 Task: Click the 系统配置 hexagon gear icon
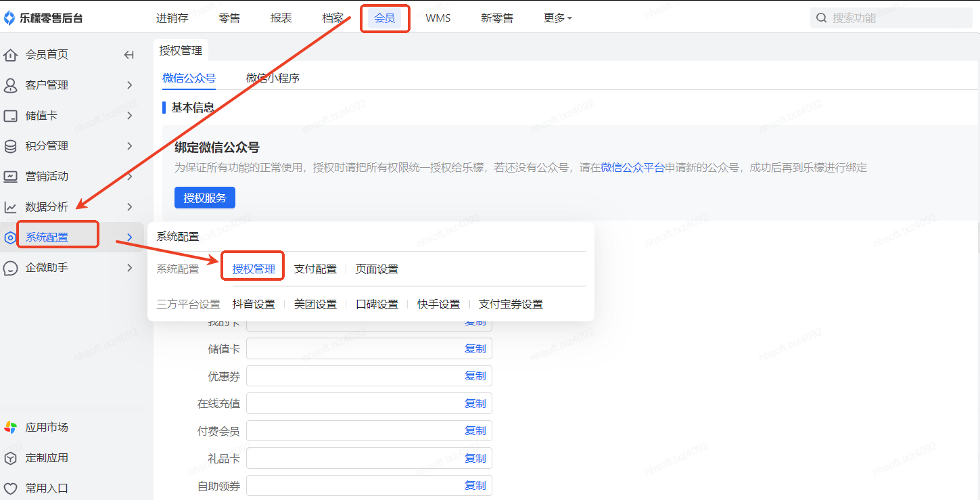click(9, 237)
